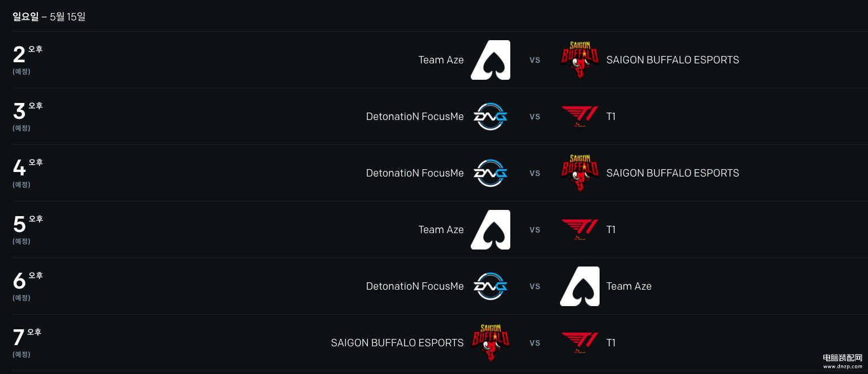The image size is (868, 374).
Task: Click right-side Team Aze logo in 6 PM match
Action: 580,286
